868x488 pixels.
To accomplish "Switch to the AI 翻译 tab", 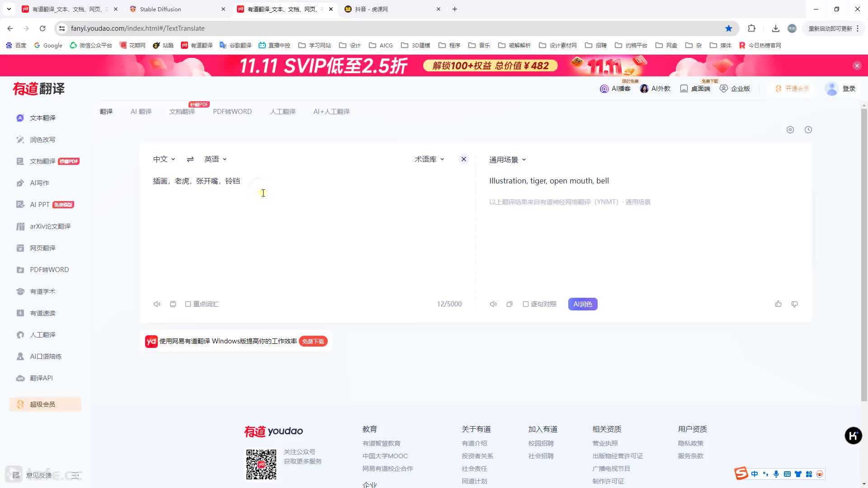I will [141, 112].
